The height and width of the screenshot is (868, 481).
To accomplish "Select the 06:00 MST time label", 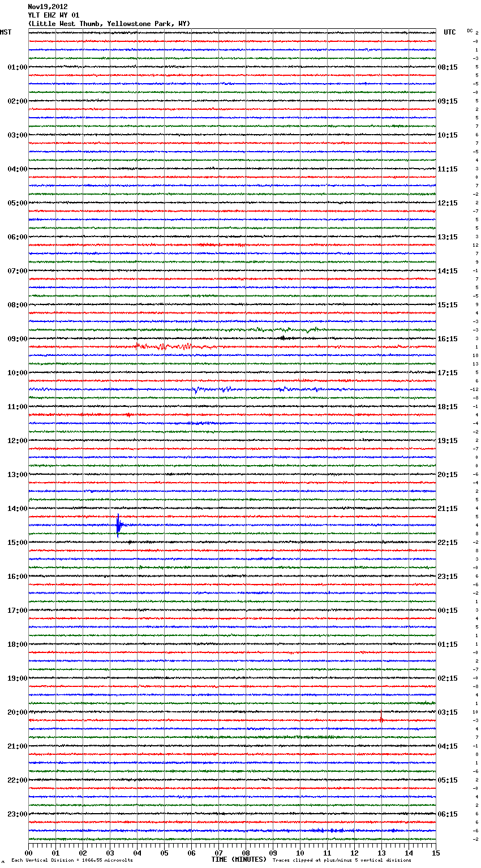I will [x=18, y=237].
